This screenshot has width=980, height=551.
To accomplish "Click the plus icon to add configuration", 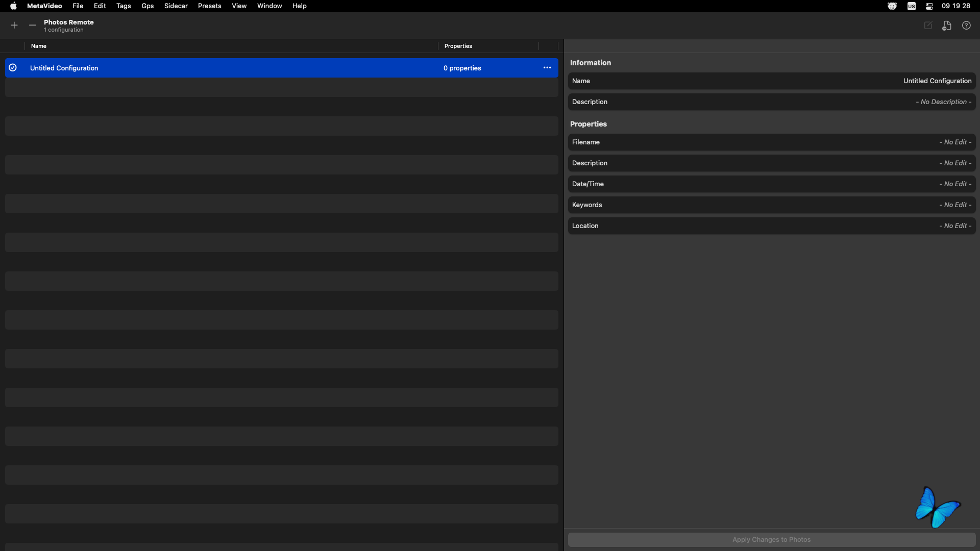I will pos(14,25).
